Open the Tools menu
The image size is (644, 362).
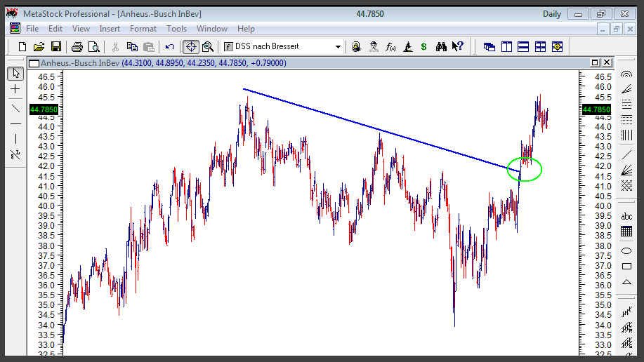(x=176, y=29)
